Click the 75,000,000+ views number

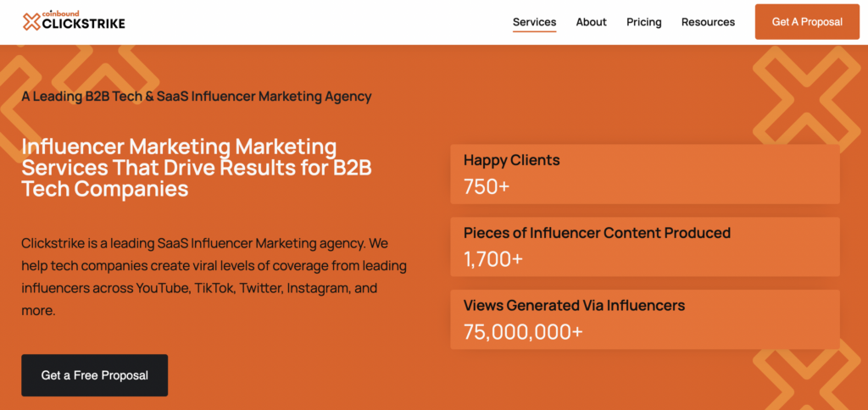coord(522,332)
